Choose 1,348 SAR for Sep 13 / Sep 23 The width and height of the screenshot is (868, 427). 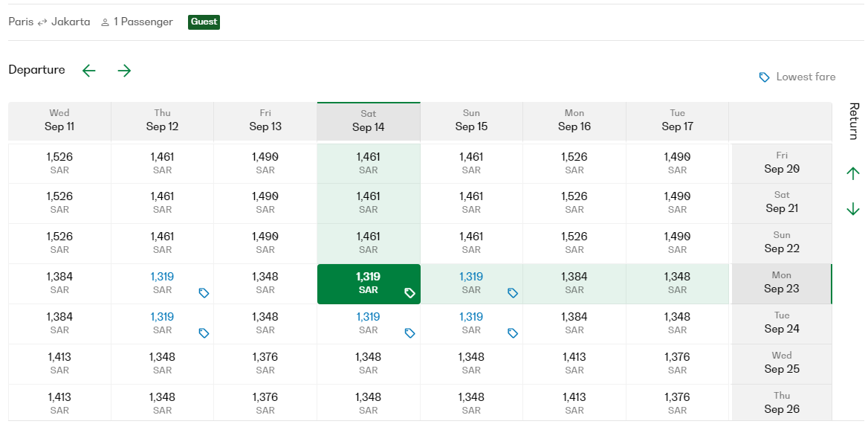[x=265, y=283]
